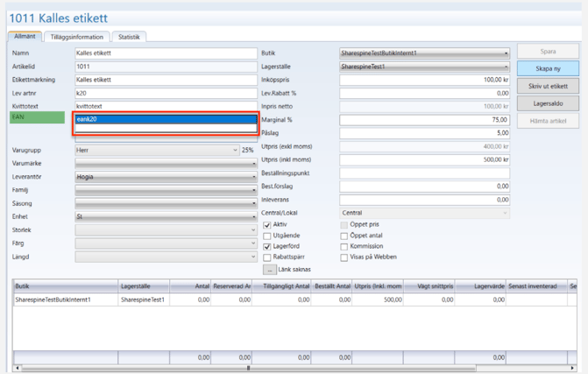588x374 pixels.
Task: Click the Namn input field
Action: pos(166,53)
